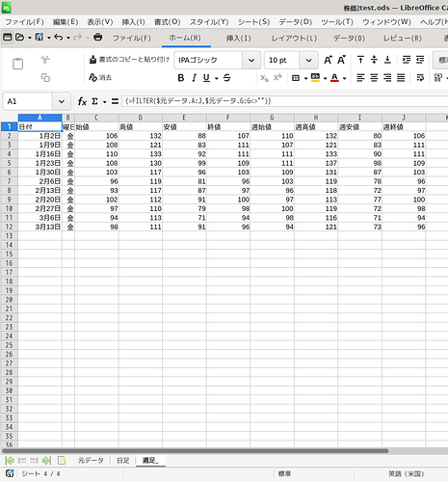Switch to the 元データ sheet tab
This screenshot has height=482, width=448.
pos(91,461)
